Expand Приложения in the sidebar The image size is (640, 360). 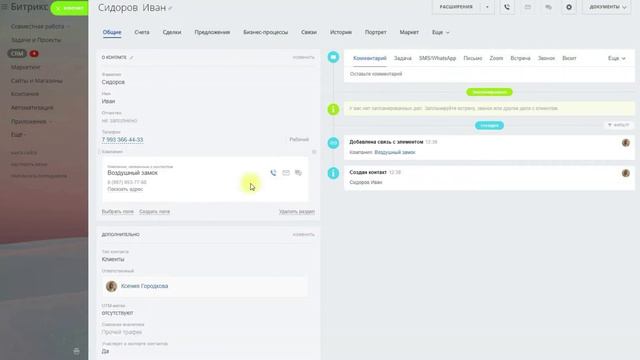(x=31, y=122)
